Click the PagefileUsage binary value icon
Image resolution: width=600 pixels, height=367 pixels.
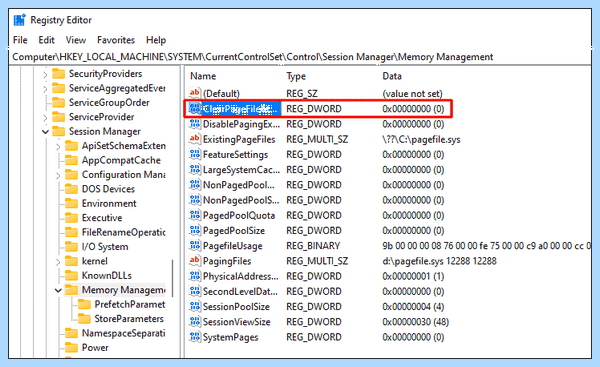pos(194,246)
